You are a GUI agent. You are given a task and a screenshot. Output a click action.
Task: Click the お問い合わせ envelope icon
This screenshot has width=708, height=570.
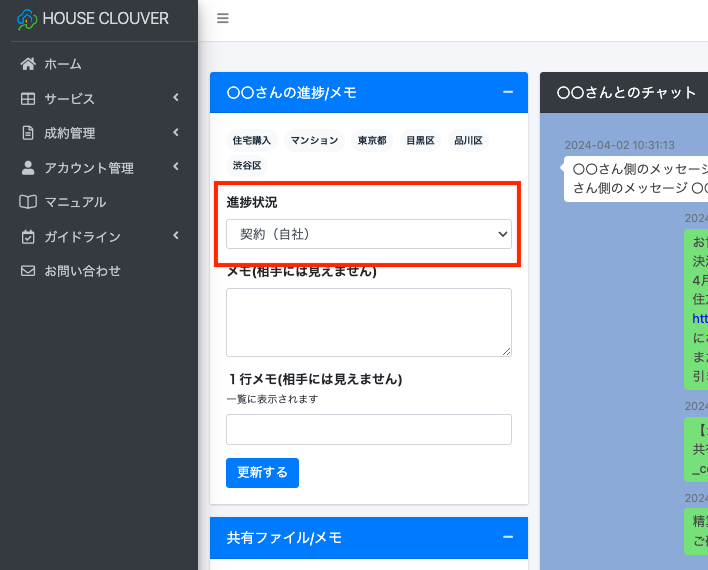[x=28, y=271]
